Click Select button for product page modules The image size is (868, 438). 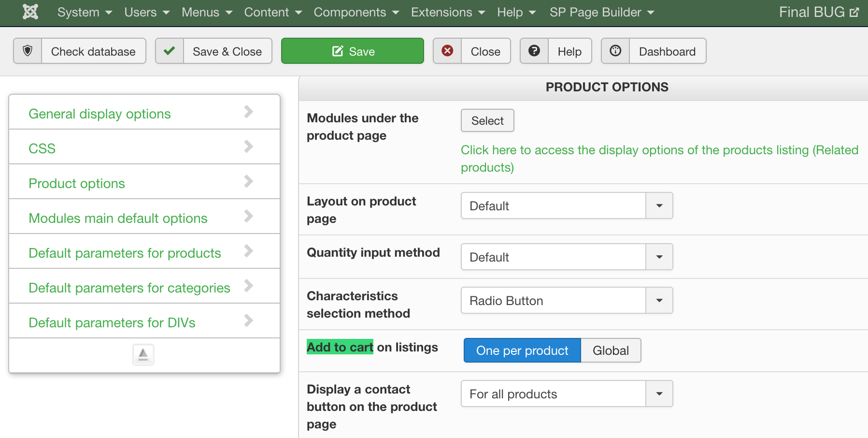click(487, 121)
